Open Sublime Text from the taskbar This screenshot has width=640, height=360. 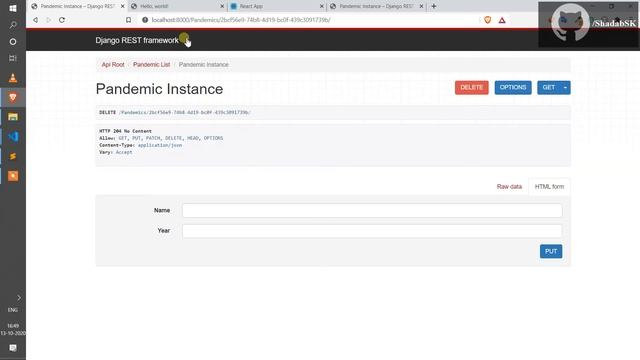(13, 156)
